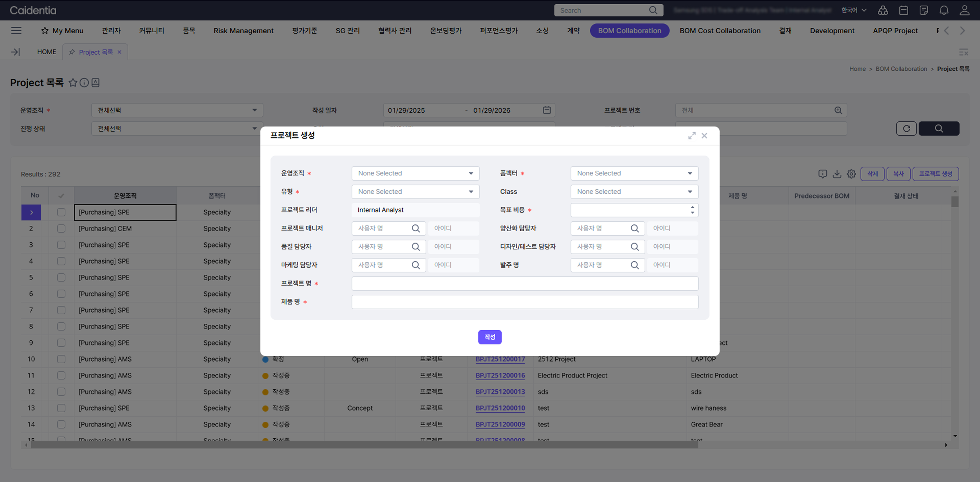Click the 프로젝트 명 input field
This screenshot has height=482, width=980.
[525, 284]
